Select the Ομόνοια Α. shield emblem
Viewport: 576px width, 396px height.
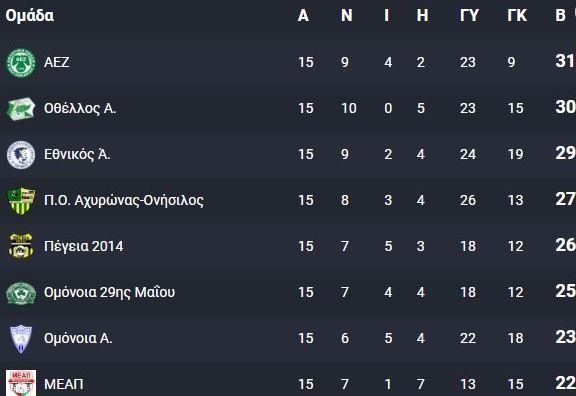click(21, 338)
